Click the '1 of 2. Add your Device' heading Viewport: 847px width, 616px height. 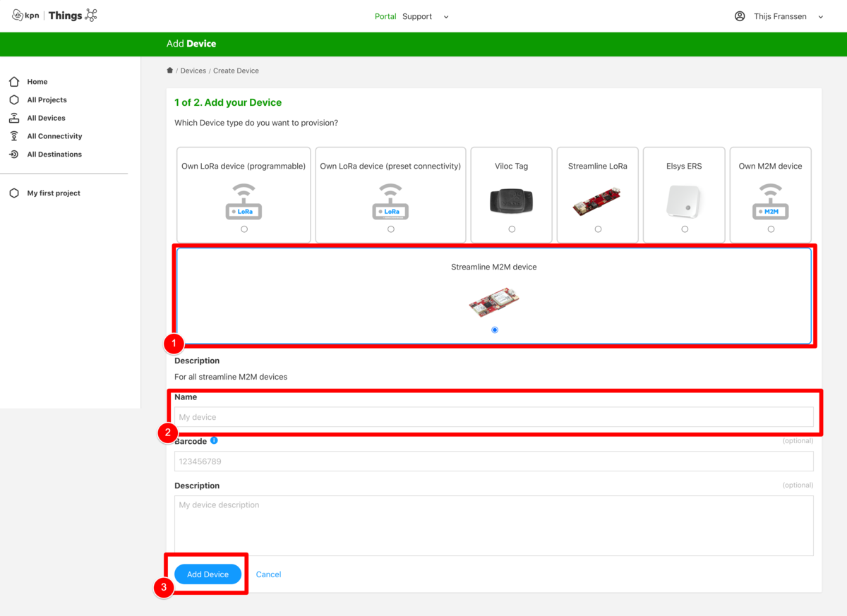pos(228,102)
